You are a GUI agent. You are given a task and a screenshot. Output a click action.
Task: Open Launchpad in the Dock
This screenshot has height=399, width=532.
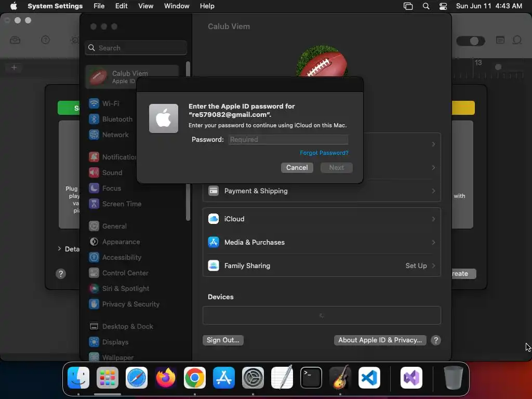[107, 378]
